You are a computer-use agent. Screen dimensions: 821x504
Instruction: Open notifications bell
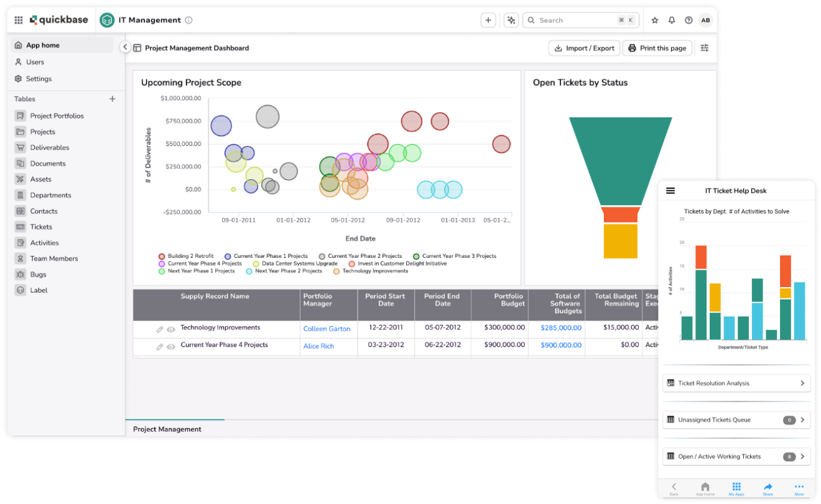pyautogui.click(x=672, y=20)
